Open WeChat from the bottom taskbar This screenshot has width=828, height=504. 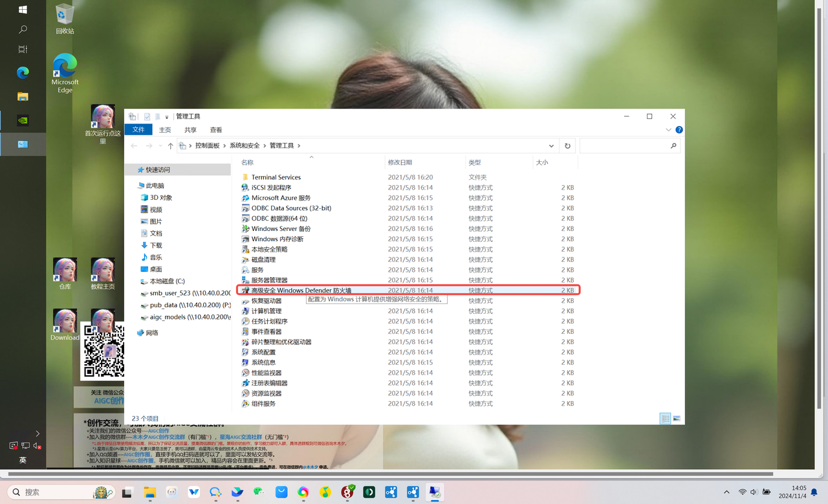click(x=259, y=492)
